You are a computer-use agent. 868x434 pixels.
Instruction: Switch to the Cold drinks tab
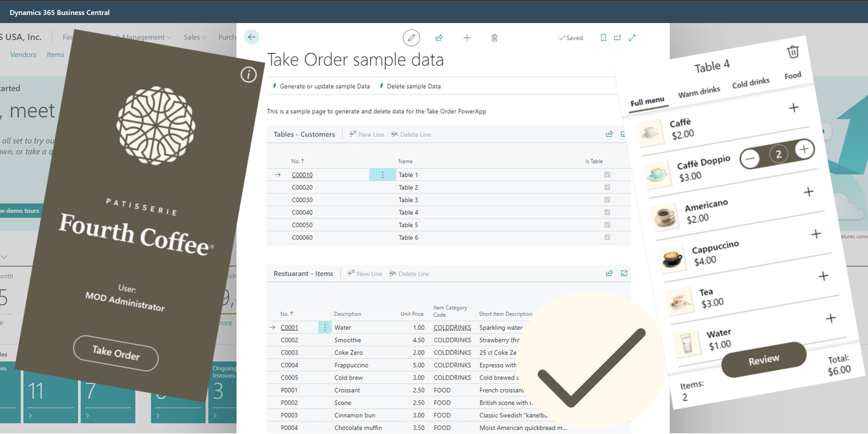click(x=751, y=83)
